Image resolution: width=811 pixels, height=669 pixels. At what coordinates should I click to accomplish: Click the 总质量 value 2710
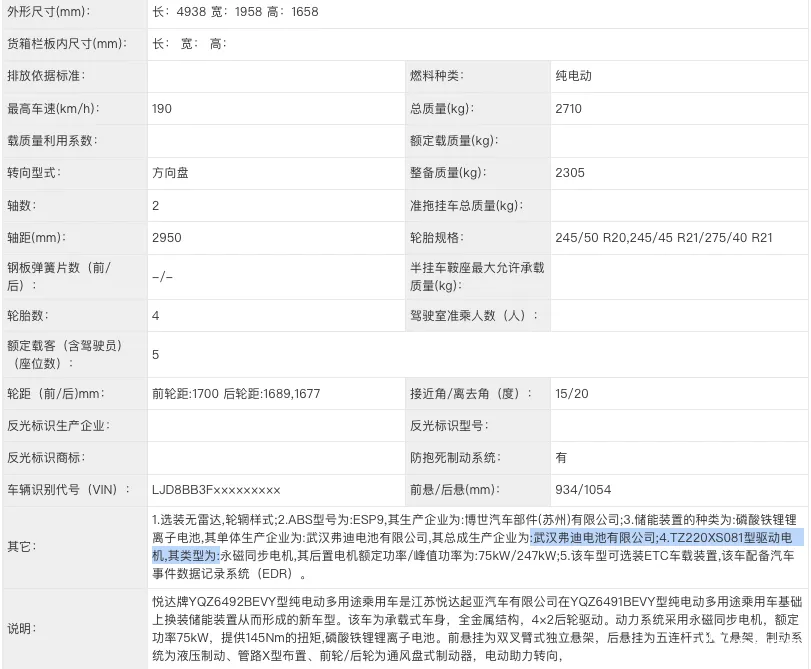(568, 109)
